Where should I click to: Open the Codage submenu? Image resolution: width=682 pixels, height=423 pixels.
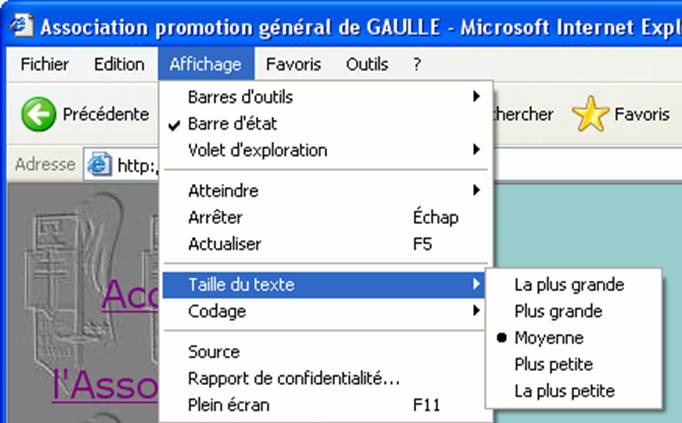[324, 311]
